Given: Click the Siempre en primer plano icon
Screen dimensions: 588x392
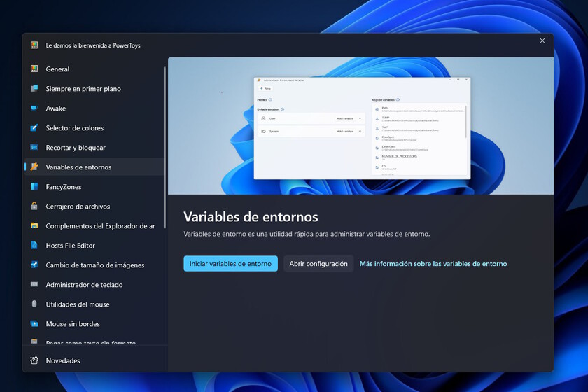Looking at the screenshot, I should pos(34,88).
